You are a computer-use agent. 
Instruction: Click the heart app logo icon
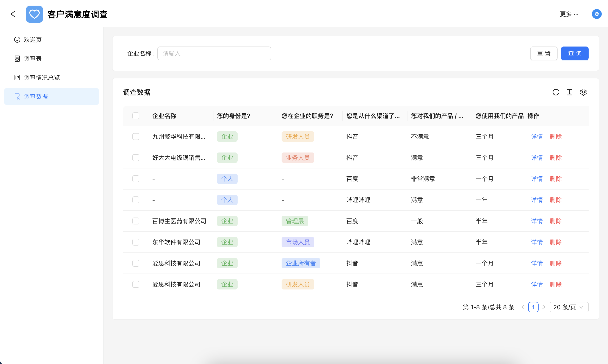(x=34, y=14)
